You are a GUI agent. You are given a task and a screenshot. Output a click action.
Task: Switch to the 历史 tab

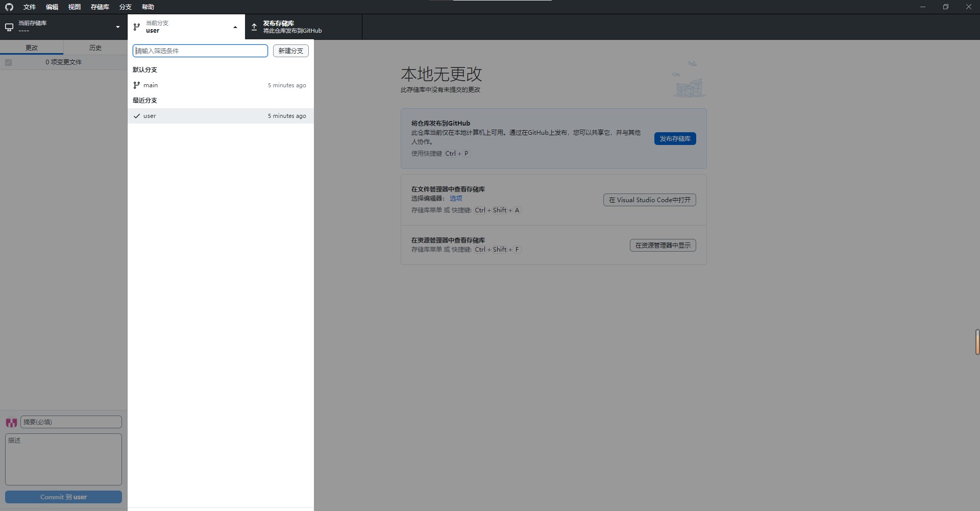tap(95, 47)
